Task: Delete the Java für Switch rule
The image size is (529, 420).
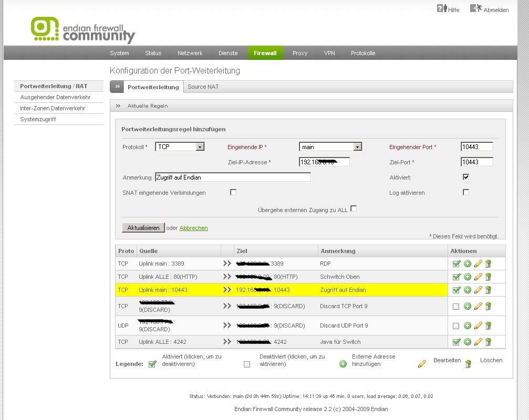Action: tap(488, 342)
